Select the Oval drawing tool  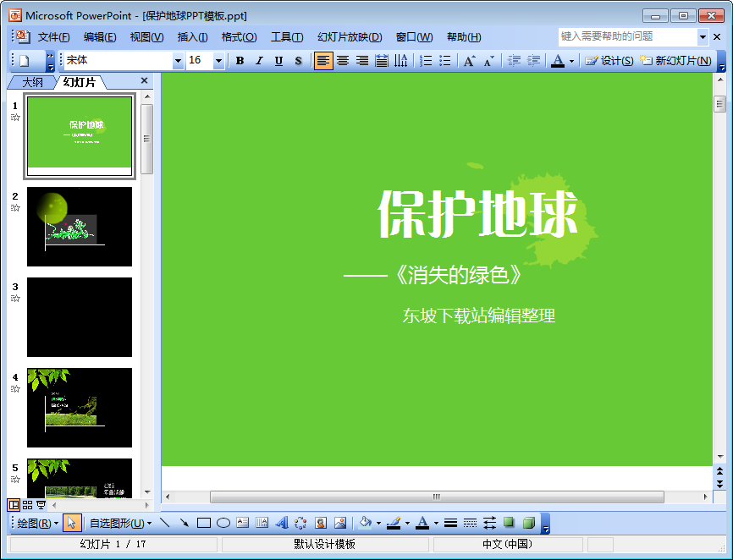[223, 523]
